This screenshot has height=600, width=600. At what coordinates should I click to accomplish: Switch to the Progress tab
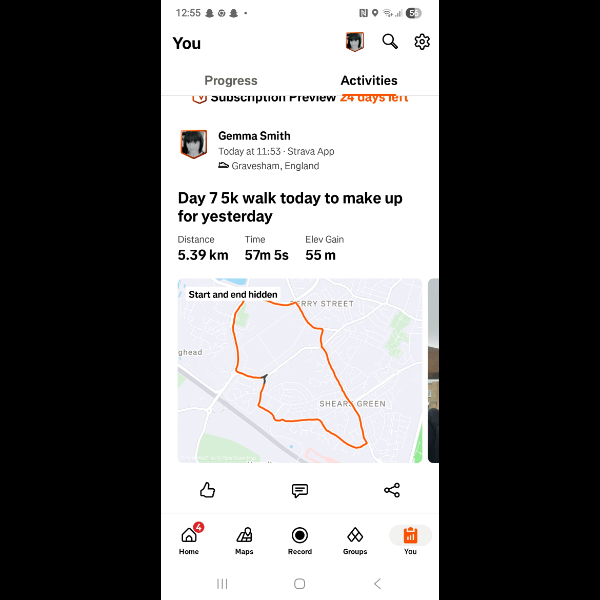231,80
